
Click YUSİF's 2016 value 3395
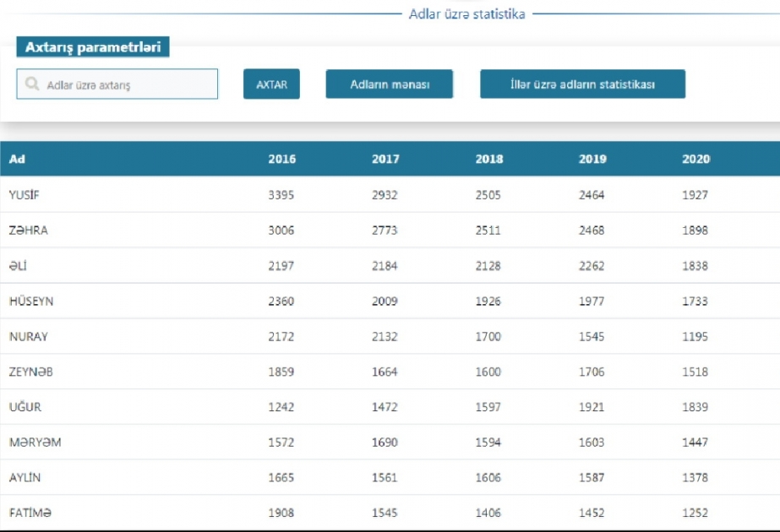[x=281, y=195]
